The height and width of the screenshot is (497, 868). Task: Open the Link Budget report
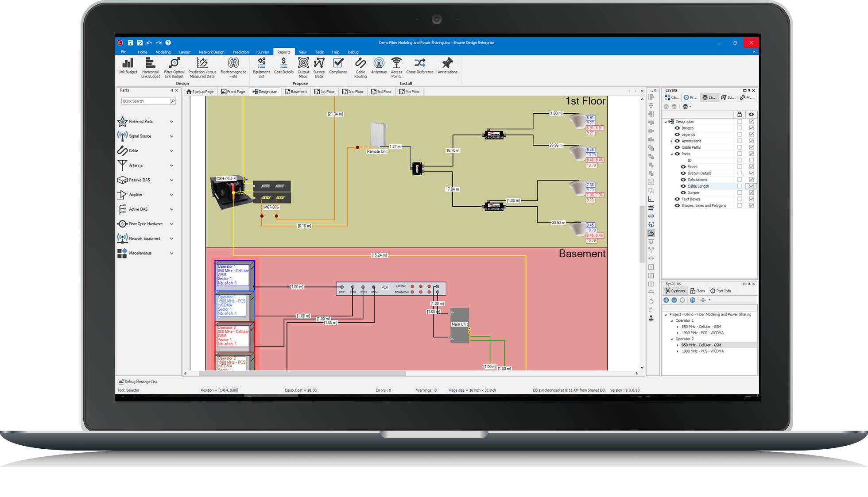[128, 66]
